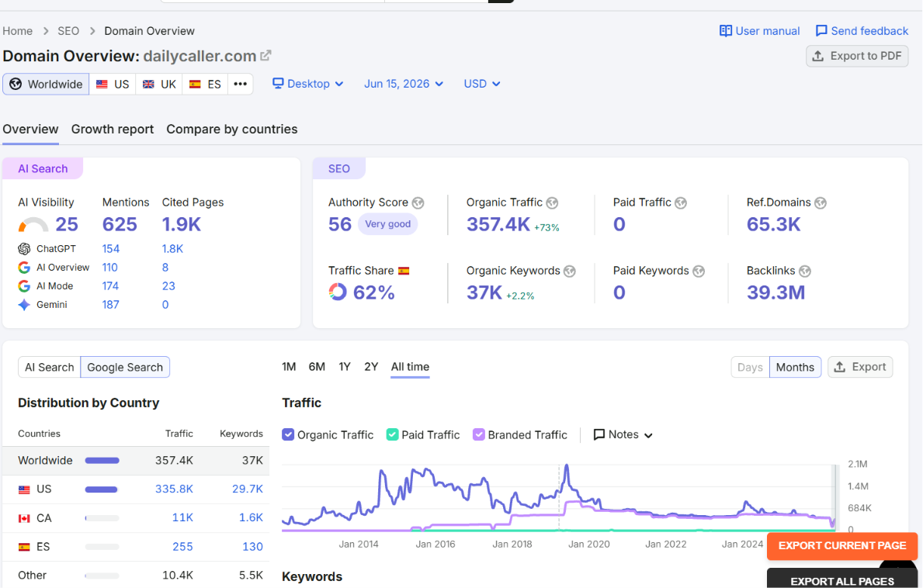Select the 1Y time range
Viewport: 923px width, 588px height.
pos(345,367)
